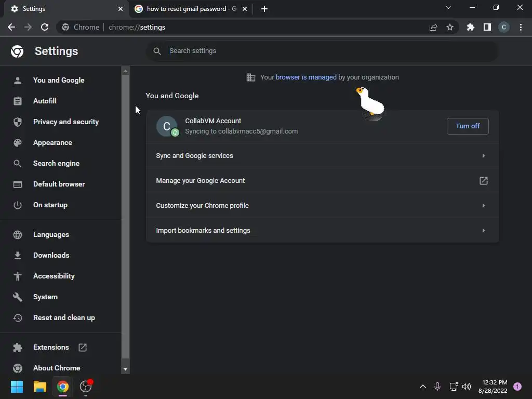The image size is (532, 399).
Task: Click the sidebar scrollbar up arrow
Action: point(125,71)
